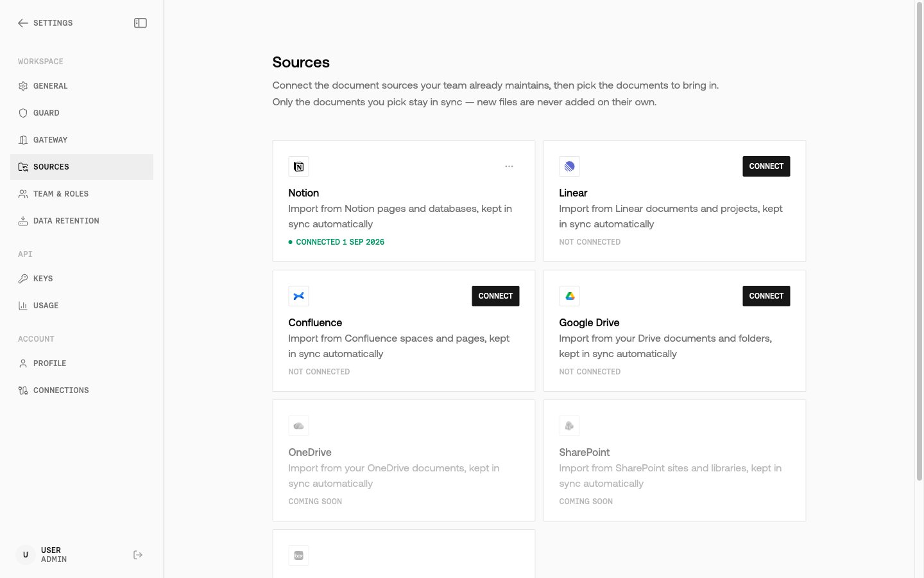Click the SharePoint card title
This screenshot has width=924, height=578.
tap(585, 452)
